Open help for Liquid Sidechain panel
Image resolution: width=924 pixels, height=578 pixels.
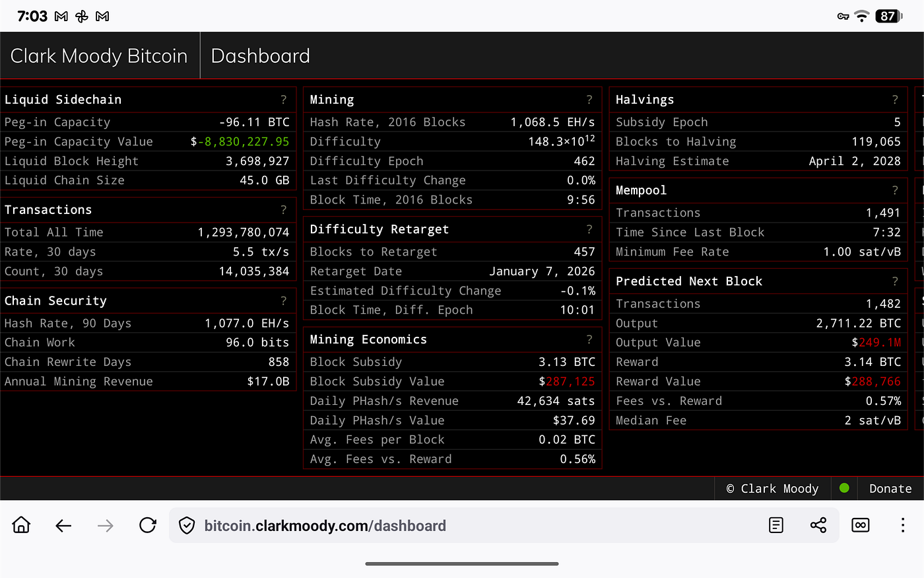pyautogui.click(x=284, y=100)
